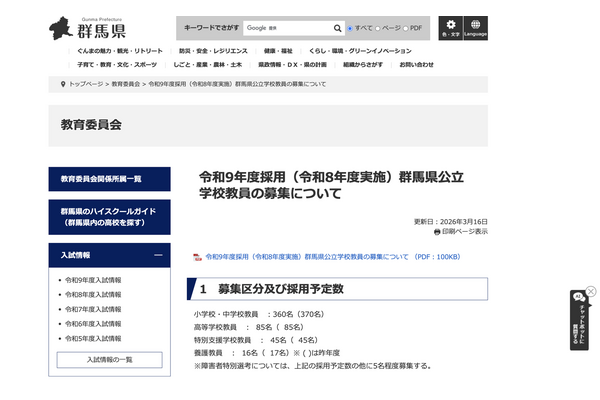Click the 更新日:2026年3月16日 text
600x400 pixels.
451,222
